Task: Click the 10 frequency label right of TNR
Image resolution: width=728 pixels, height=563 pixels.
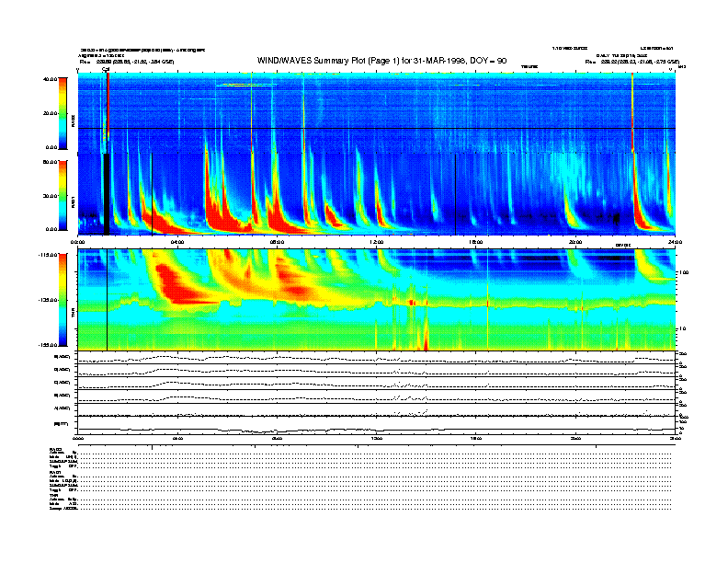Action: (x=682, y=329)
